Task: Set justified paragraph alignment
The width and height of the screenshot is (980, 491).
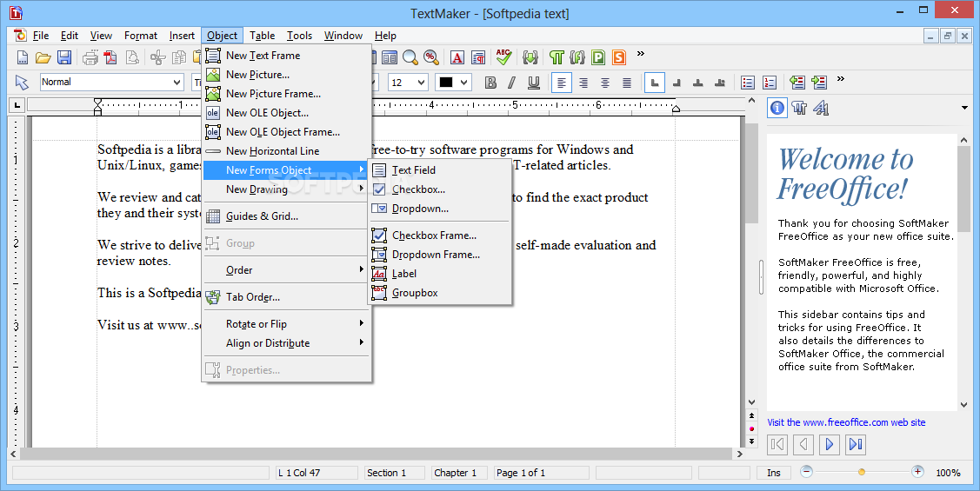Action: (627, 83)
